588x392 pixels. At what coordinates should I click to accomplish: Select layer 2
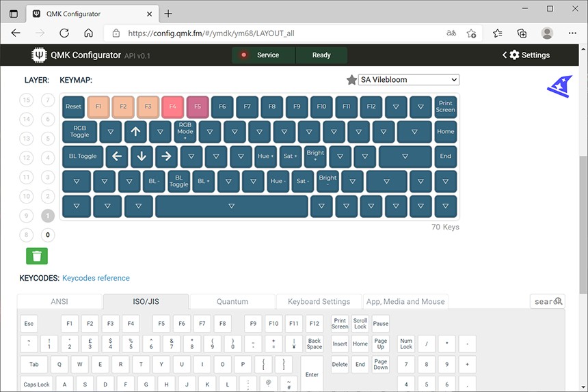(48, 196)
